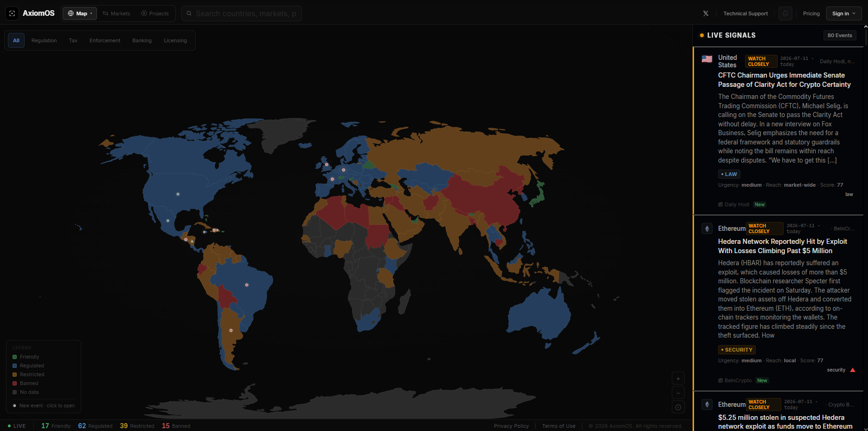Expand the Sign in dropdown

click(x=844, y=13)
